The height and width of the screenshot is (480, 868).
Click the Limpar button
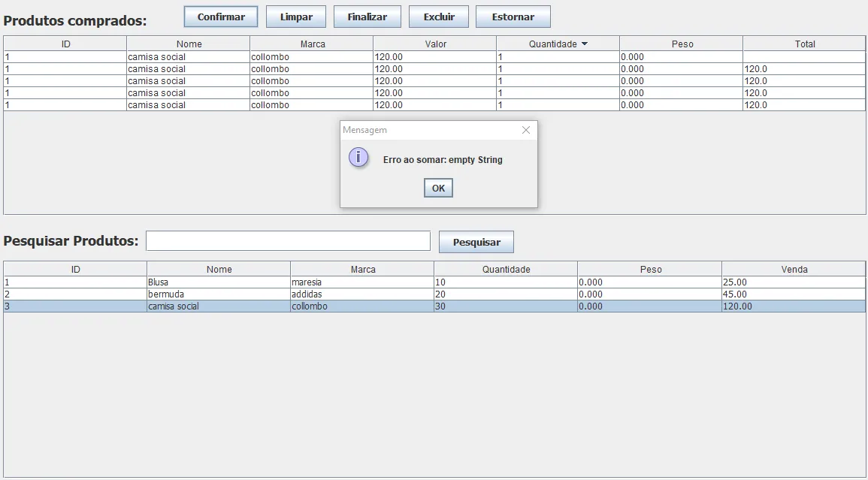click(x=295, y=17)
